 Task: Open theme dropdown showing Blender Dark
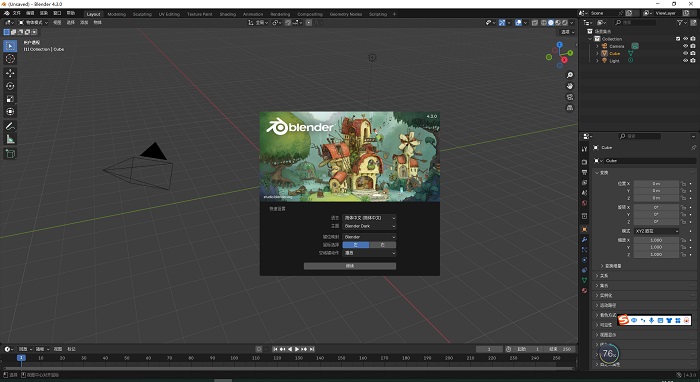click(x=369, y=226)
